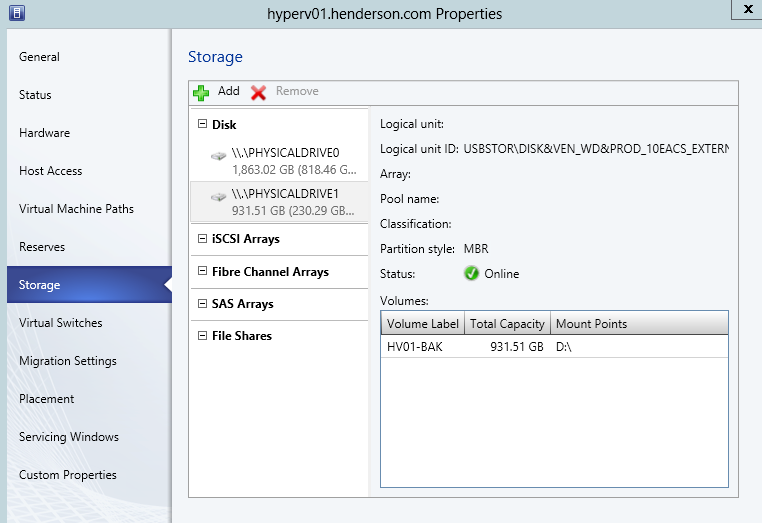Collapse the Disk section
Screen dimensions: 762x523
point(202,124)
